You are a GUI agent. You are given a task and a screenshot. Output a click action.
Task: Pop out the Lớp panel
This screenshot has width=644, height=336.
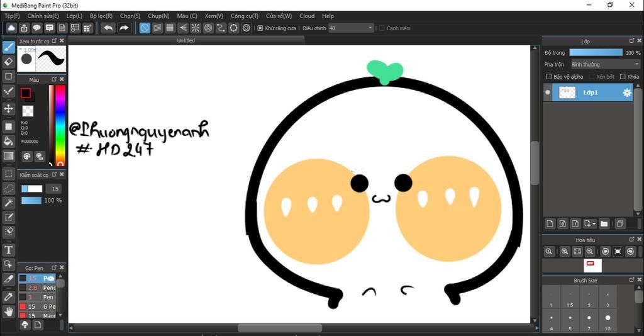pyautogui.click(x=631, y=41)
